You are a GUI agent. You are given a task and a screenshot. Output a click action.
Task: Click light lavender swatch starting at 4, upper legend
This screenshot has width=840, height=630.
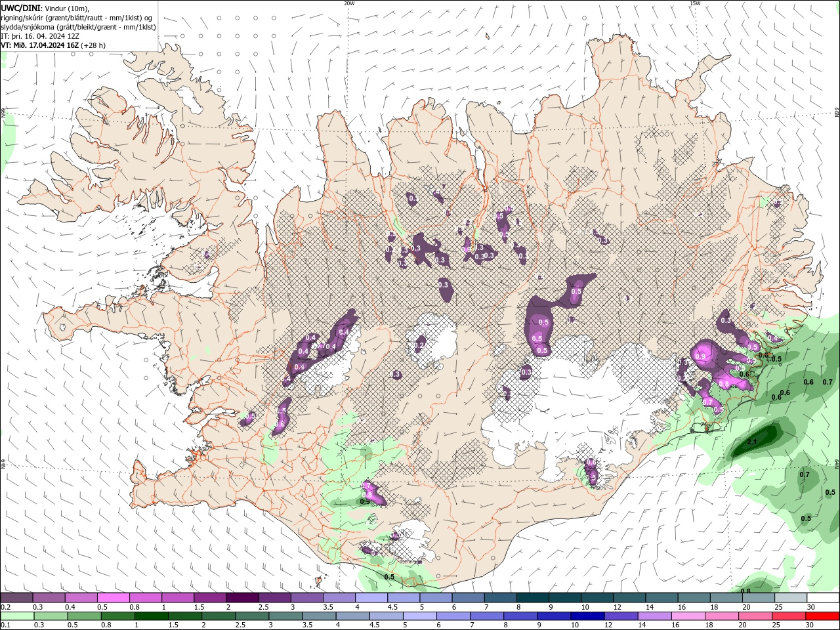370,598
